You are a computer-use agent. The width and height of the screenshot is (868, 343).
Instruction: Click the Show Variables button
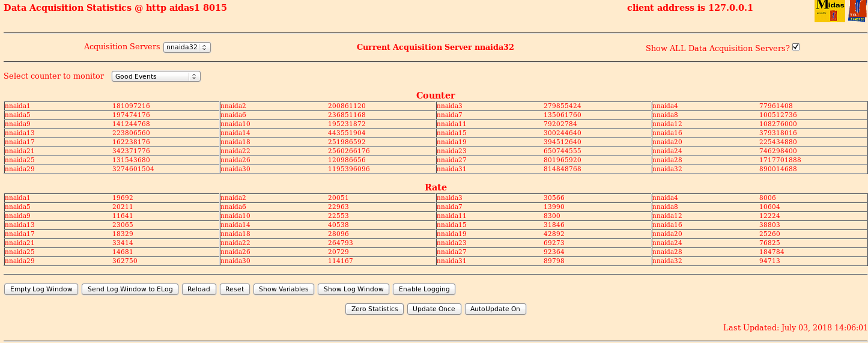(284, 290)
